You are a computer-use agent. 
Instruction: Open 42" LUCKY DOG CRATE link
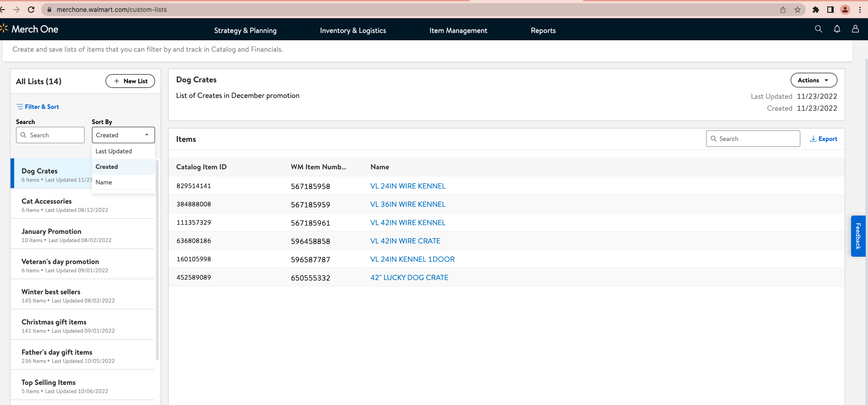(409, 277)
